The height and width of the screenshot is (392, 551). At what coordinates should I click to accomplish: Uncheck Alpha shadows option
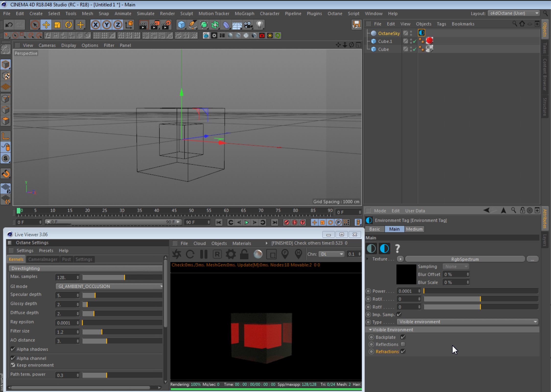click(x=13, y=349)
